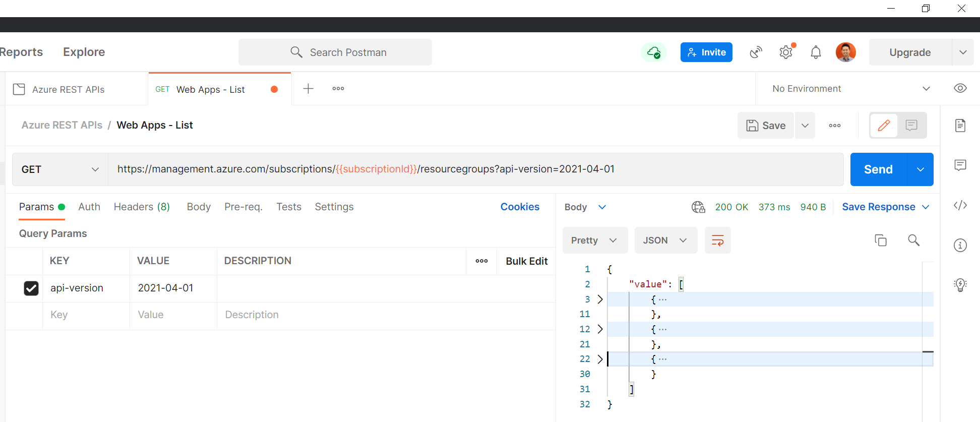Click the Azure REST APIs breadcrumb link
The image size is (980, 422).
(62, 125)
